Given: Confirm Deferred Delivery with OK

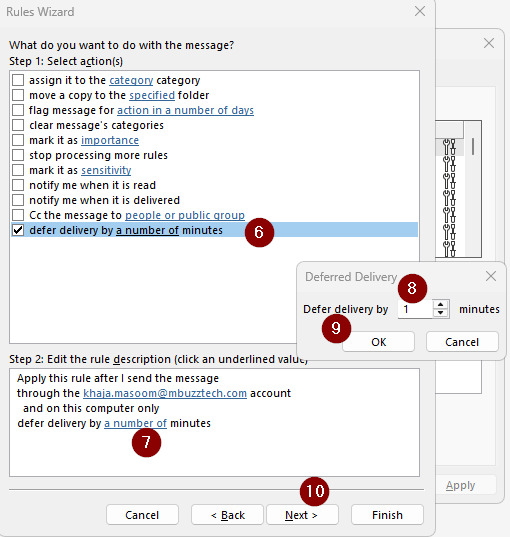Looking at the screenshot, I should [378, 342].
